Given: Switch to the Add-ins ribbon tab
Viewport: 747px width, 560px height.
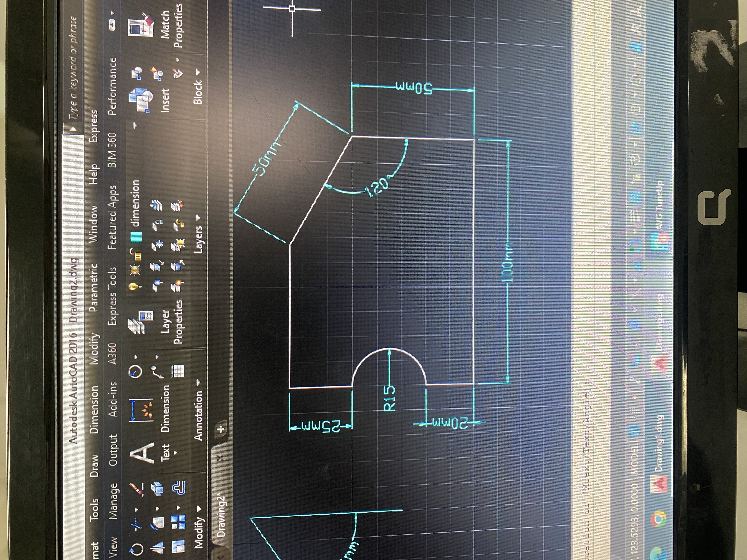Looking at the screenshot, I should click(113, 399).
